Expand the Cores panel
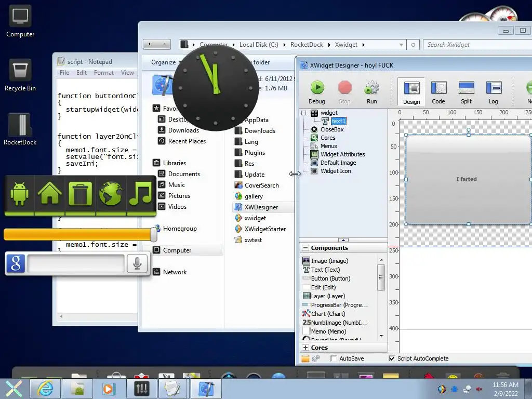Screen dimensions: 532x399 pos(305,348)
